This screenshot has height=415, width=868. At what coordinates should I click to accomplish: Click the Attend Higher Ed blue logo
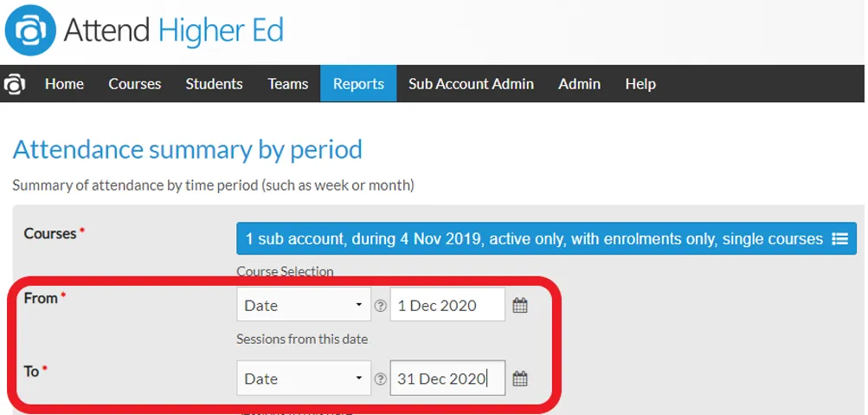pos(30,30)
